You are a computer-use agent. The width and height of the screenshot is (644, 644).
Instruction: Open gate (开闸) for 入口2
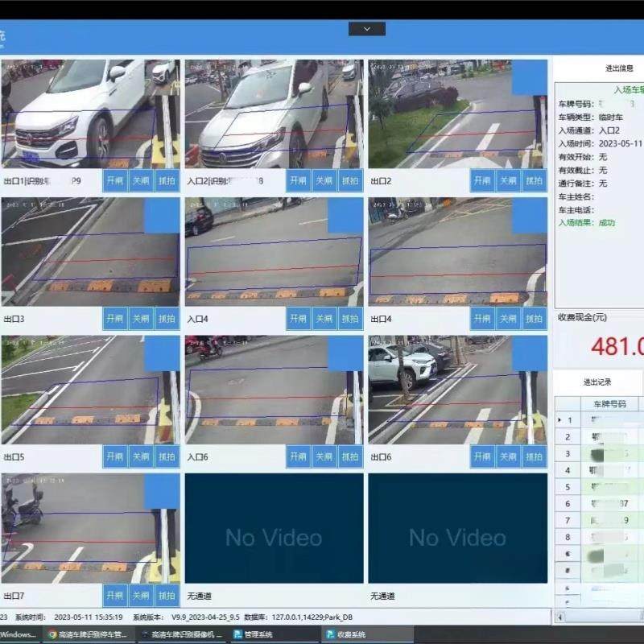299,180
